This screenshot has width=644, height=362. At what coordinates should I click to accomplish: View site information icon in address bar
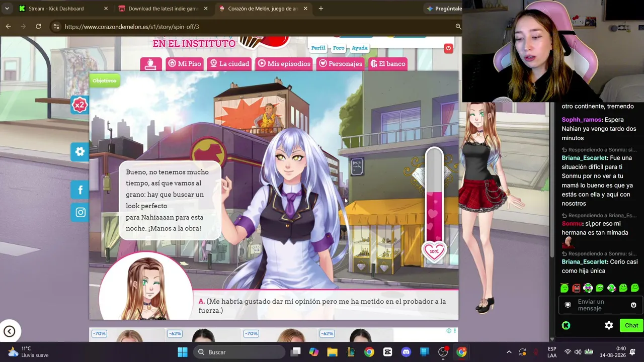pyautogui.click(x=56, y=27)
